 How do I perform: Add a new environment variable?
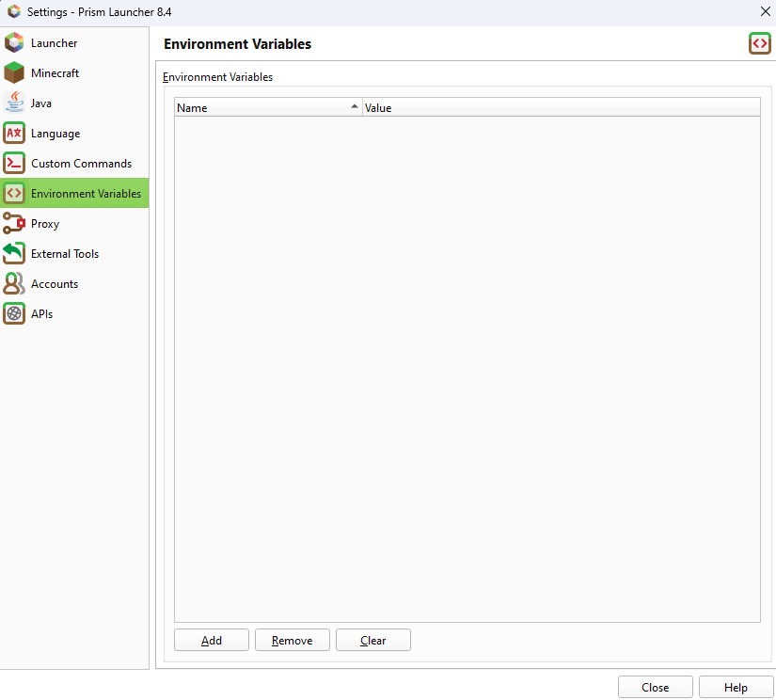(x=211, y=640)
